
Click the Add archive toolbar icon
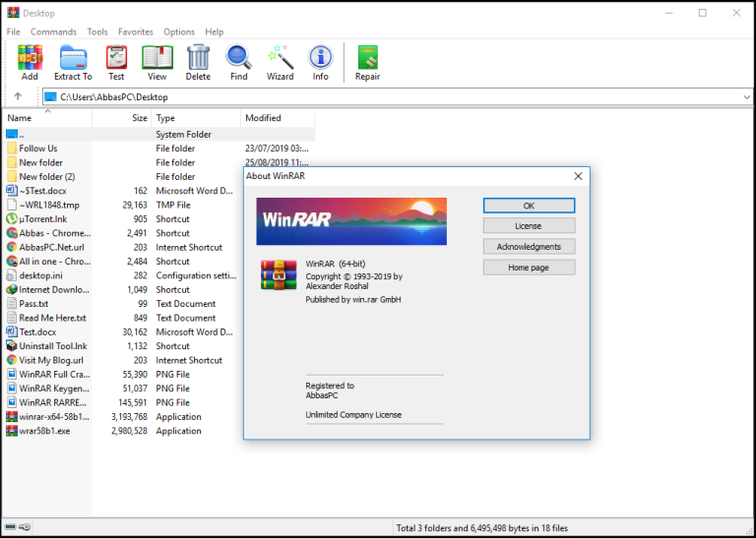30,61
